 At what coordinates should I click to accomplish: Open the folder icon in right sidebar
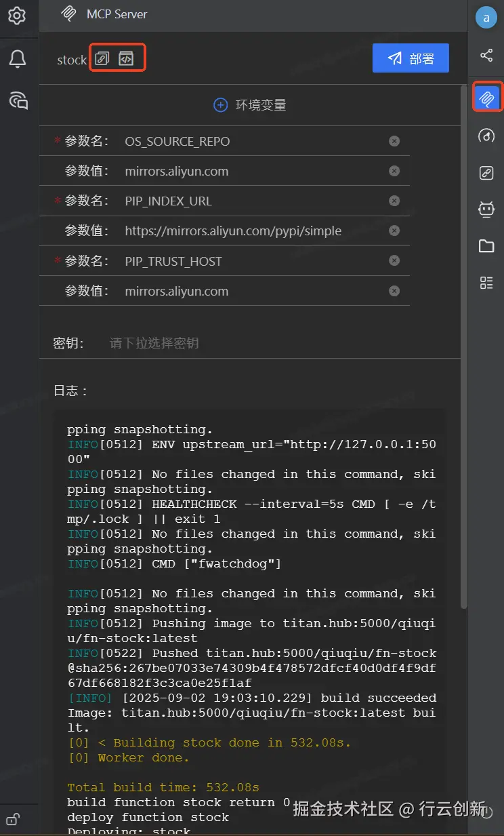[486, 246]
